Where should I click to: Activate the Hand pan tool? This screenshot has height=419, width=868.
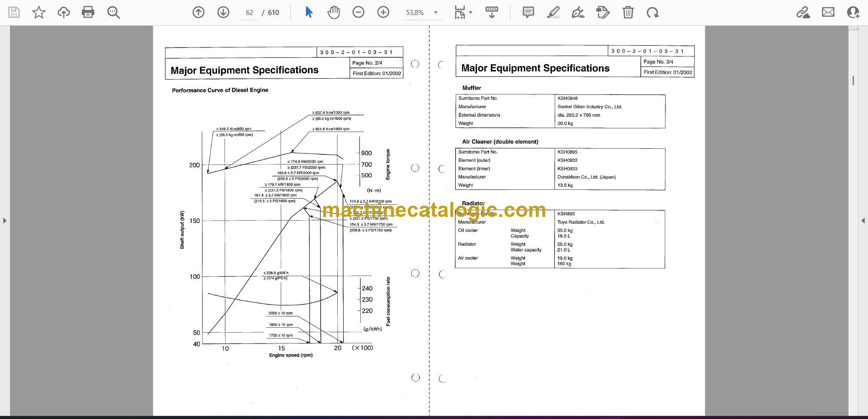[334, 12]
